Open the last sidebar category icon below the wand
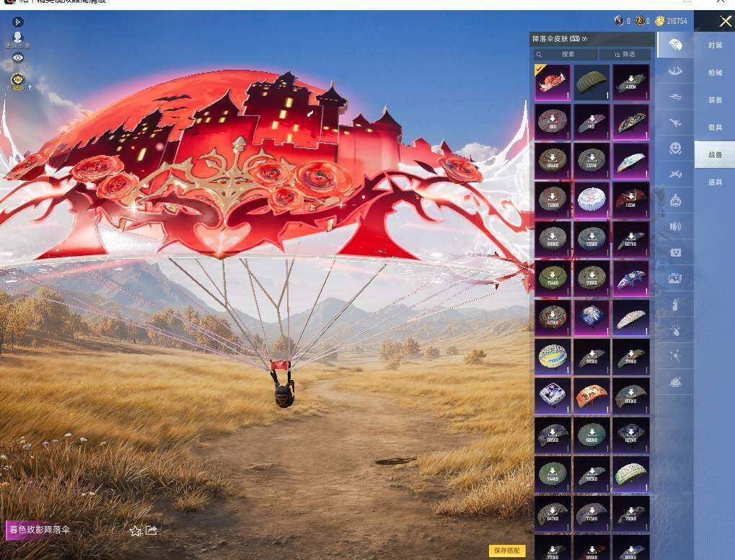 click(675, 383)
